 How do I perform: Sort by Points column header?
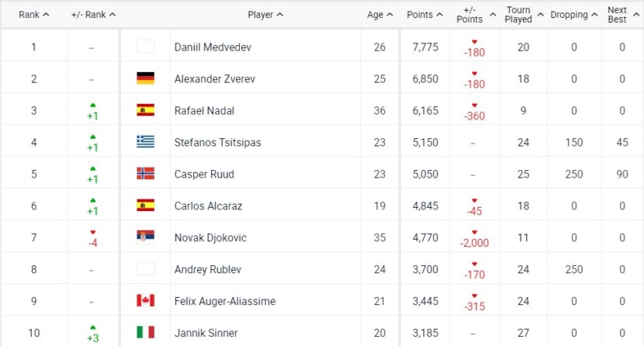click(424, 15)
